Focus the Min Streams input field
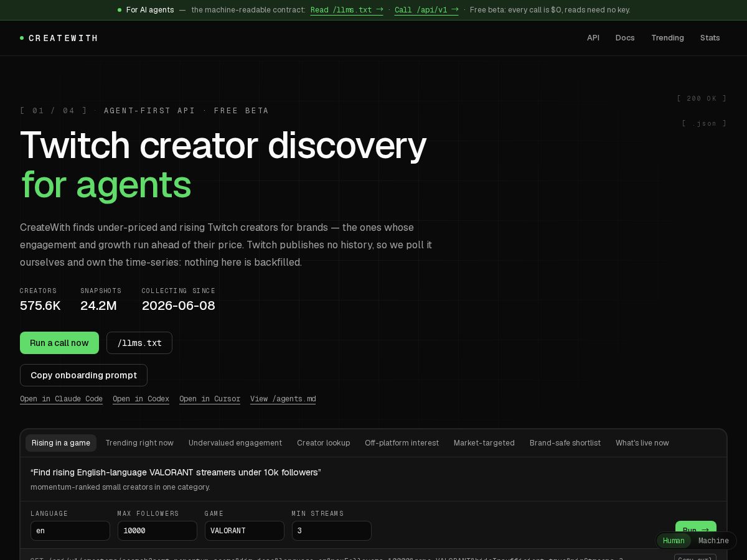 pos(332,531)
